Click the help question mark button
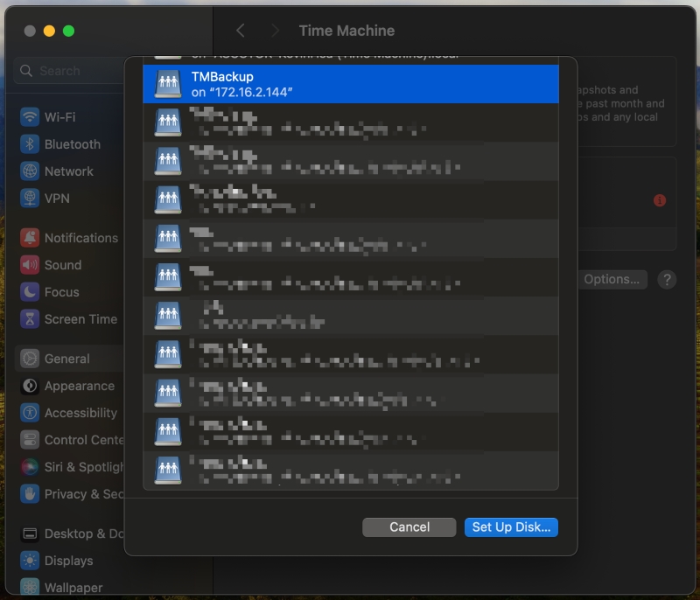 click(667, 280)
